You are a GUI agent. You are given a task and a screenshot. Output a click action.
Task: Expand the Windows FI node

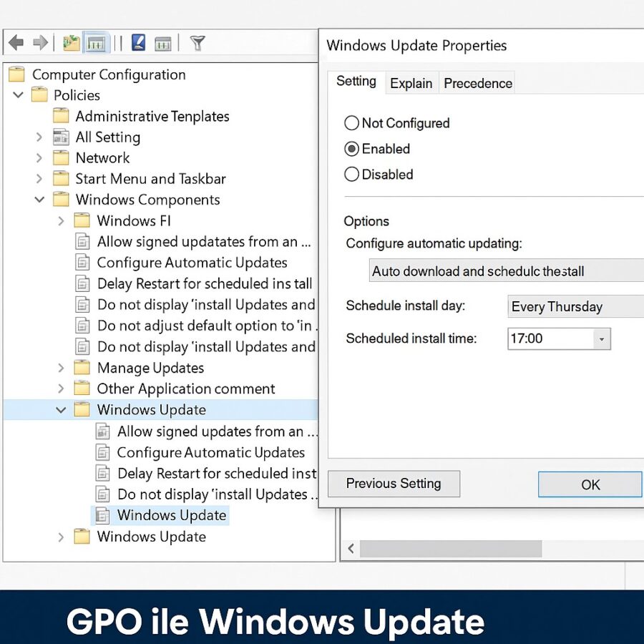pos(61,220)
